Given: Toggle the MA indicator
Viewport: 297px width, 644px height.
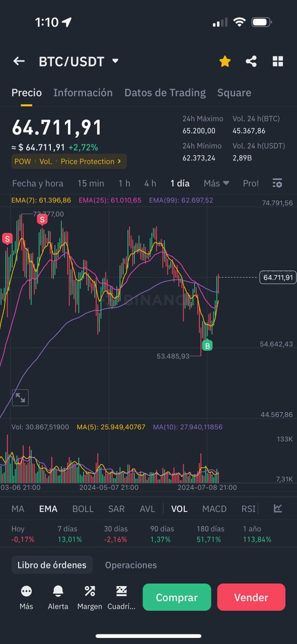Looking at the screenshot, I should (x=18, y=509).
